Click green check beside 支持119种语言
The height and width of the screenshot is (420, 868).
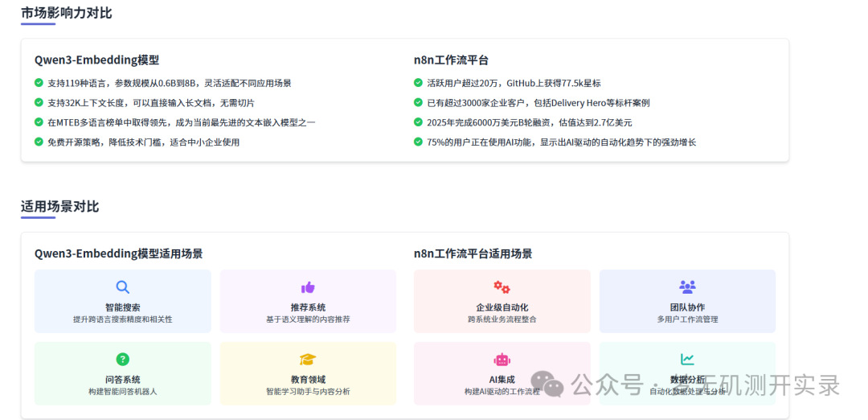39,83
